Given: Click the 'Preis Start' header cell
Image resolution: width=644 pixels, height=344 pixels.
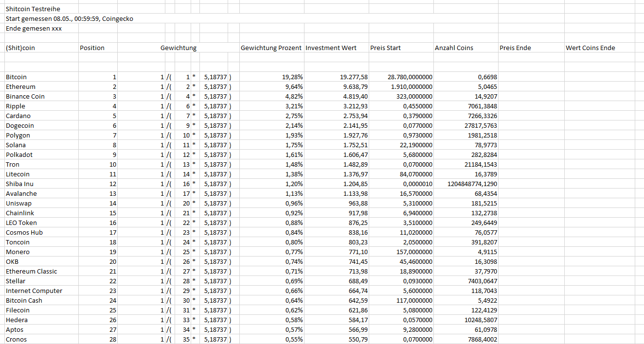Looking at the screenshot, I should (401, 48).
